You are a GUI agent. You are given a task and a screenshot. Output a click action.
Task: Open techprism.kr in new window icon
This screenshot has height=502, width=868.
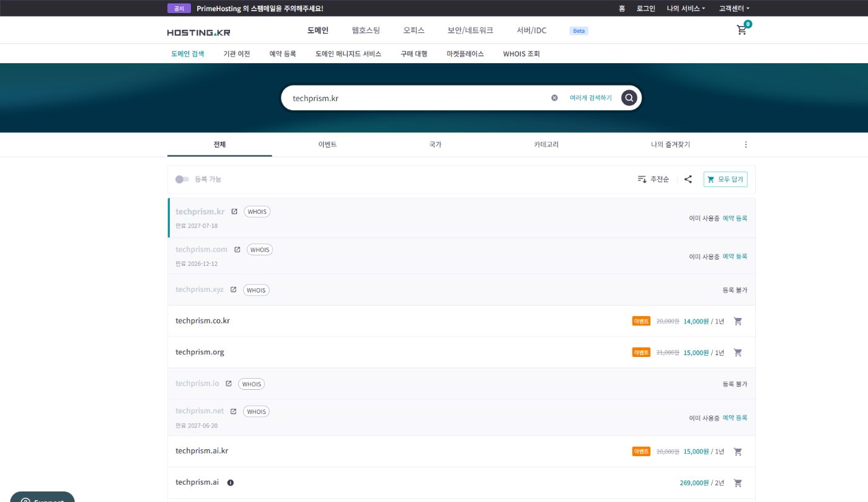tap(234, 211)
